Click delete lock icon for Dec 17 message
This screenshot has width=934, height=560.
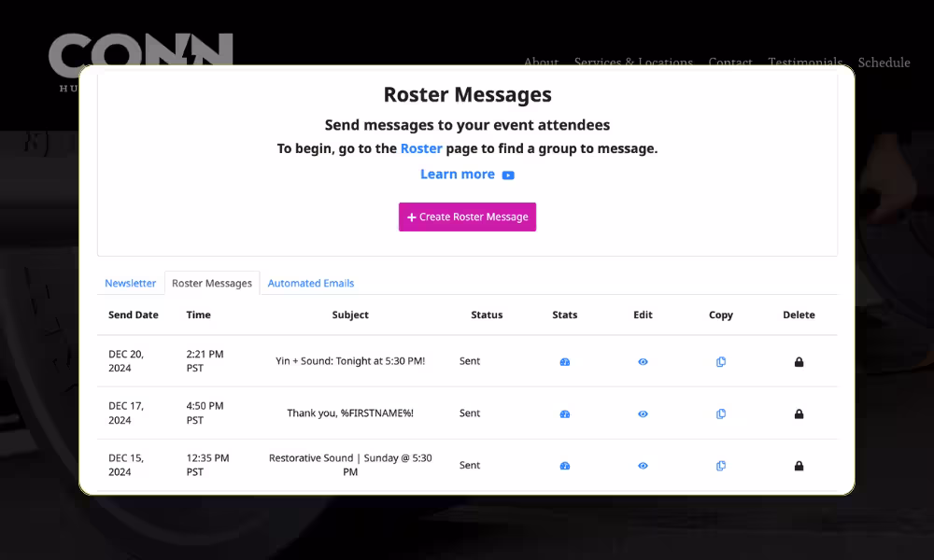click(799, 413)
